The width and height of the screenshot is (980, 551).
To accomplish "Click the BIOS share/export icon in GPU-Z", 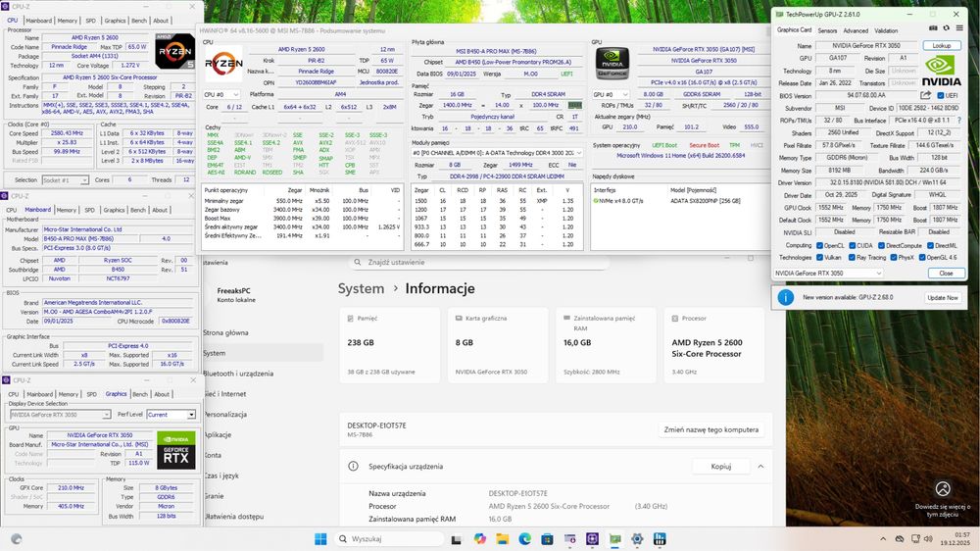I will click(x=926, y=95).
